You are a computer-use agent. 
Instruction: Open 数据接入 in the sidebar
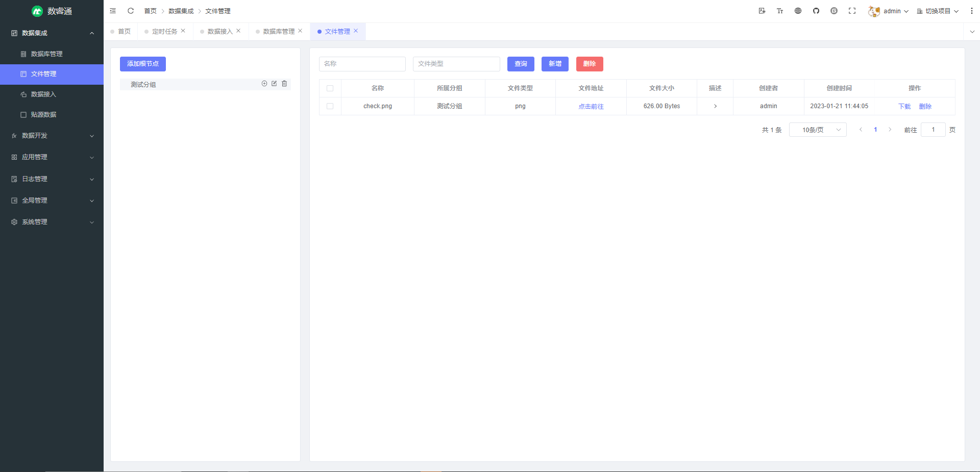point(52,94)
